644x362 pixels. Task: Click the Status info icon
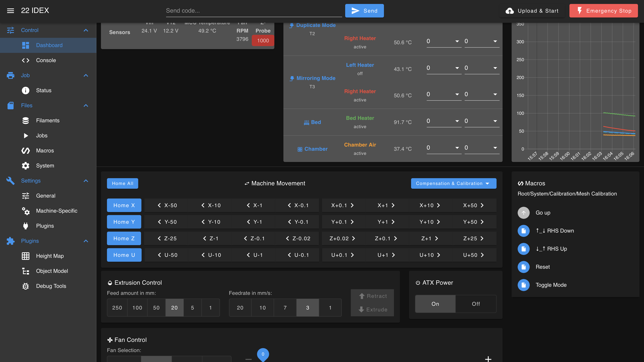[25, 90]
